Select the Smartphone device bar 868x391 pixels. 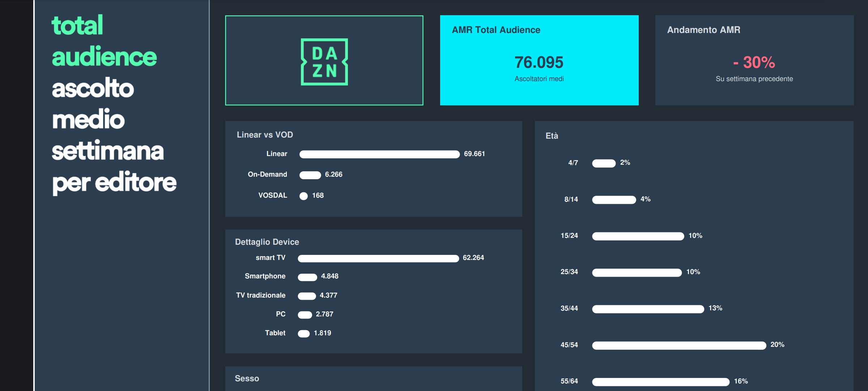(x=307, y=277)
